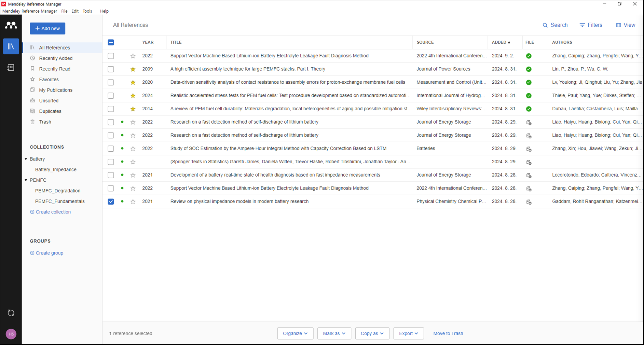The width and height of the screenshot is (644, 345).
Task: Click green file check for 2014 PEM durability review
Action: (x=529, y=109)
